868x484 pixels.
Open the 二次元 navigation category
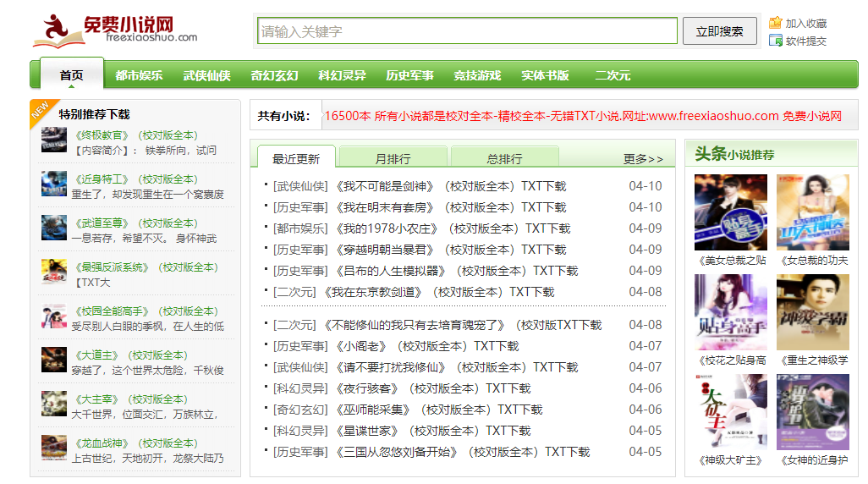point(613,75)
